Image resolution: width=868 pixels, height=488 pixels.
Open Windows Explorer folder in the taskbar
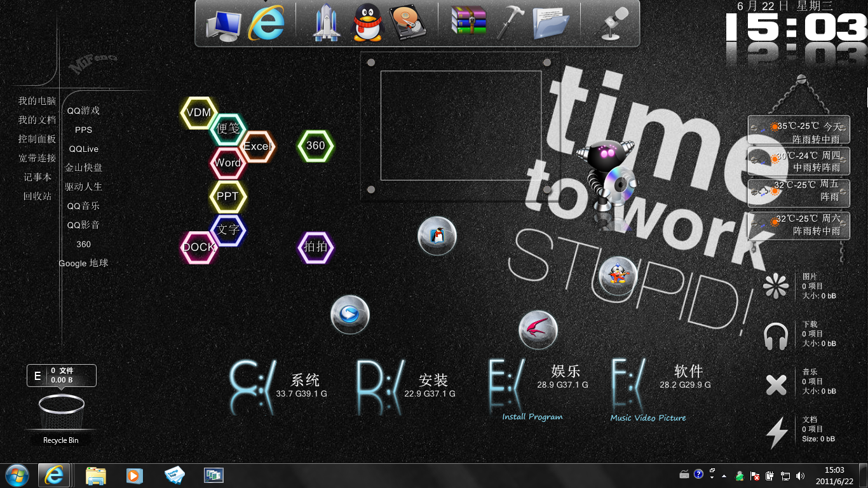pos(96,475)
